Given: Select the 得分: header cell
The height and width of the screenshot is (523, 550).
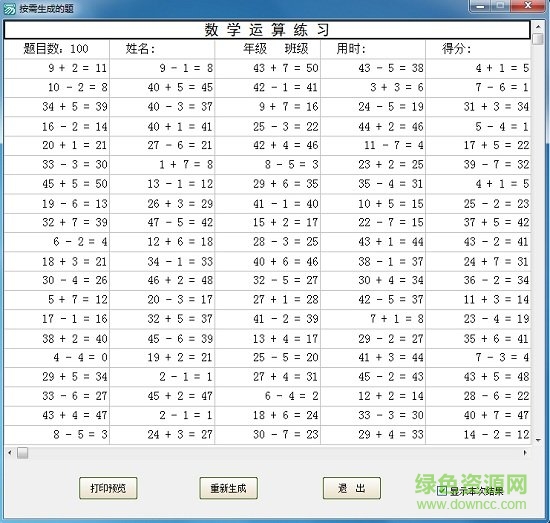Looking at the screenshot, I should 478,49.
